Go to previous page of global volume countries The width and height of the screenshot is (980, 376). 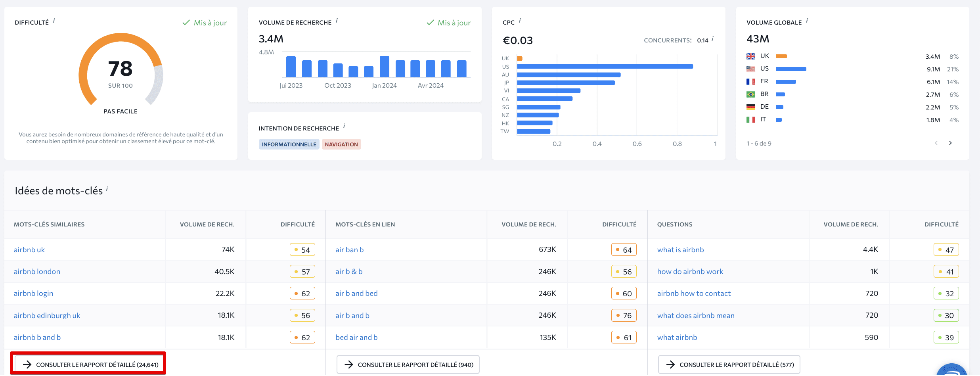click(936, 143)
